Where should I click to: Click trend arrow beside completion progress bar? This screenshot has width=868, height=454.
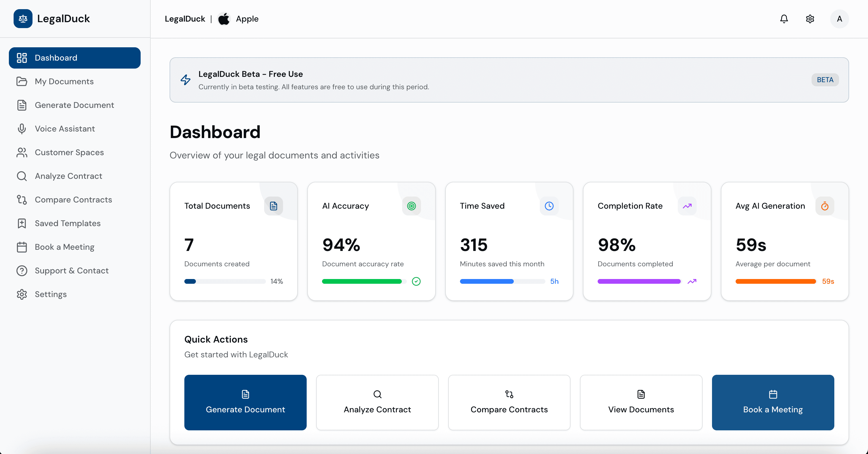click(x=692, y=281)
